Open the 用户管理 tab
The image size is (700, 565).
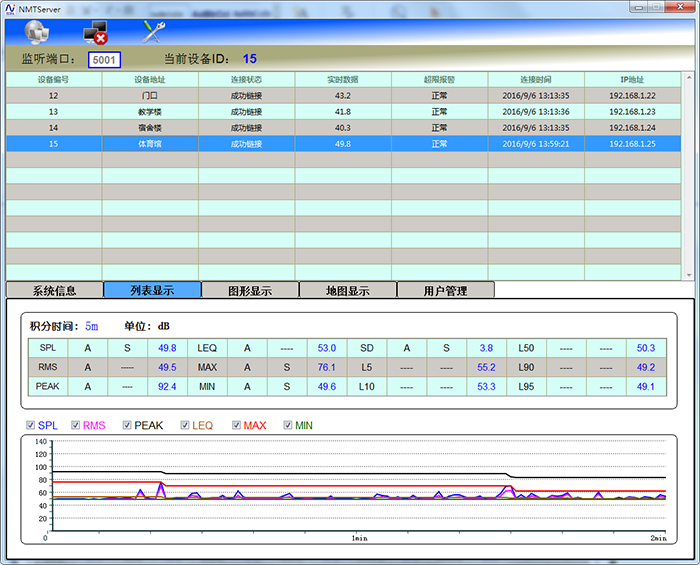[x=445, y=291]
